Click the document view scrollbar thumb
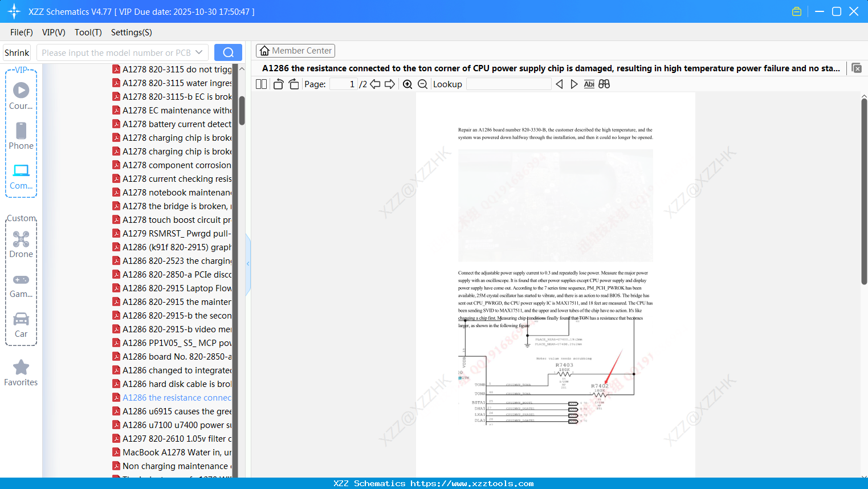 [x=864, y=191]
